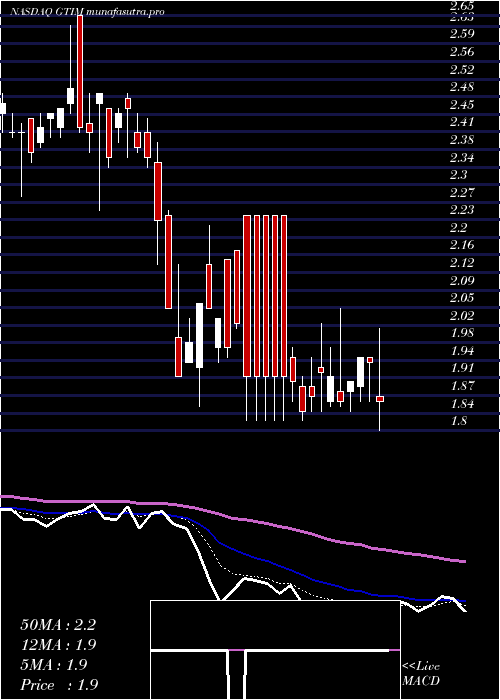Click the NASDAQ GTIM munafasutra.pro chart title
The width and height of the screenshot is (500, 700).
coord(87,12)
